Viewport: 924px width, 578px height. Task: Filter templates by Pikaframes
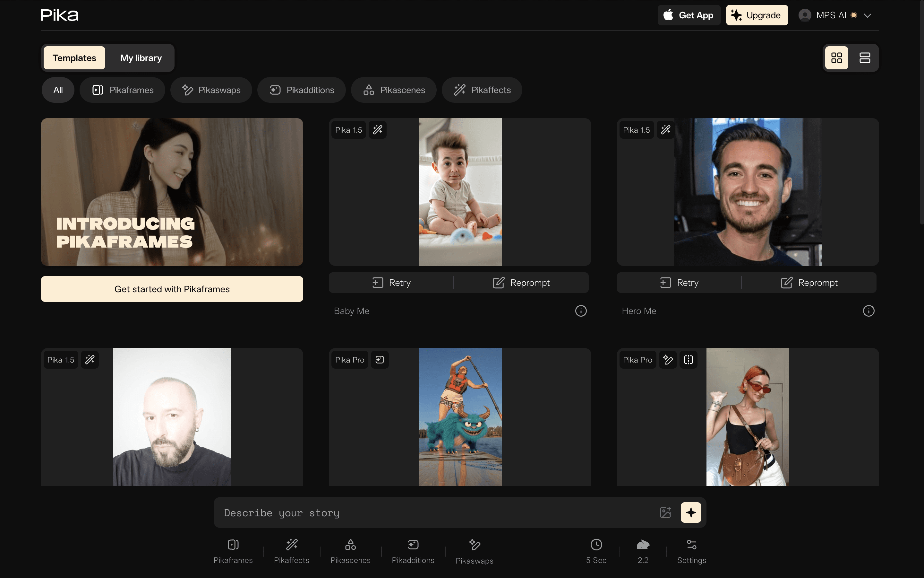(123, 90)
